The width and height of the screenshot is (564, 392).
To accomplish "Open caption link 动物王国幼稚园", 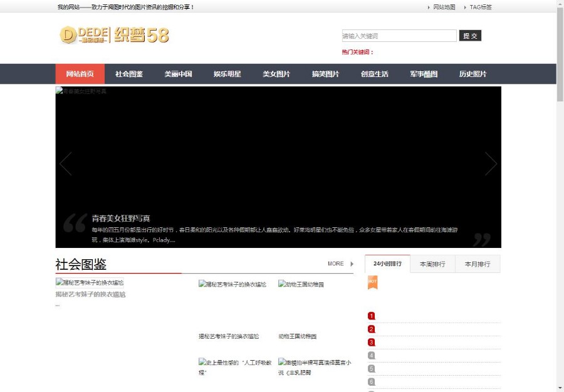I will [297, 336].
